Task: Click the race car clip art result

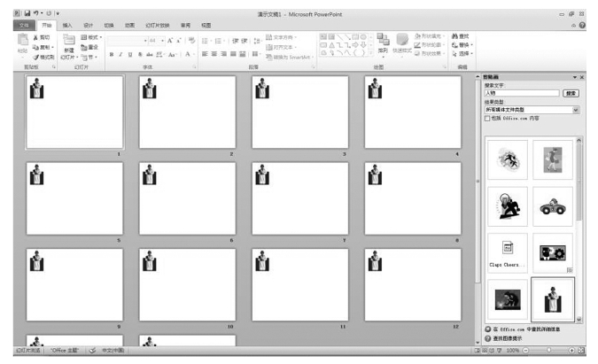Action: (553, 206)
